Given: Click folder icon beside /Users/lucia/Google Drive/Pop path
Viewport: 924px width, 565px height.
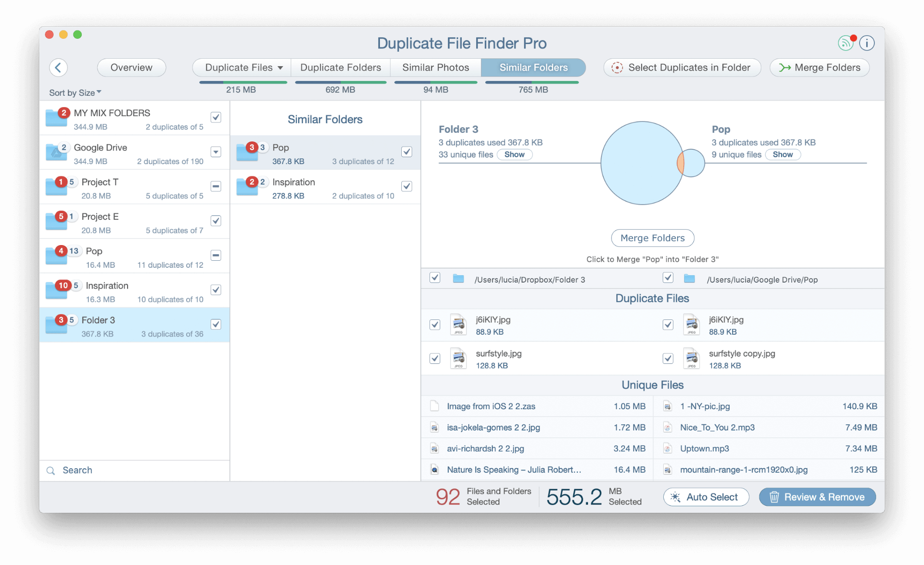Looking at the screenshot, I should coord(689,278).
